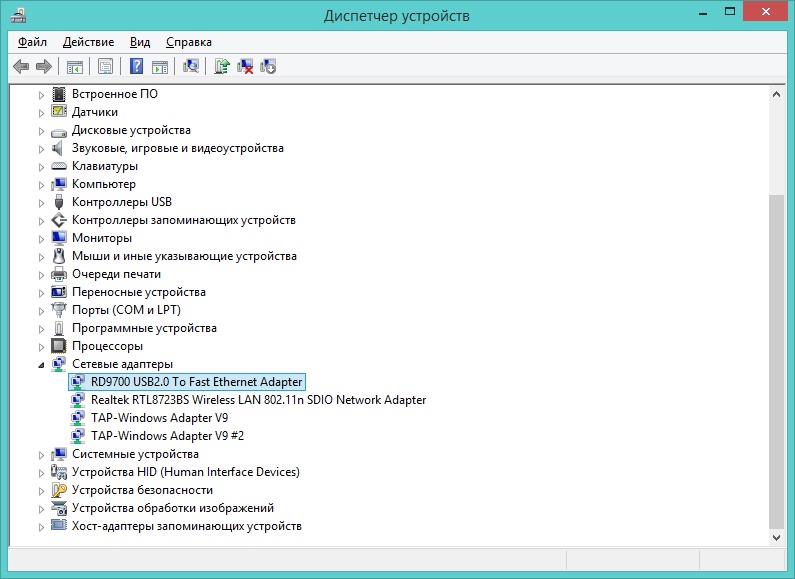Image resolution: width=795 pixels, height=579 pixels.
Task: Expand Контроллеры запоминающих устройств node
Action: pos(42,221)
